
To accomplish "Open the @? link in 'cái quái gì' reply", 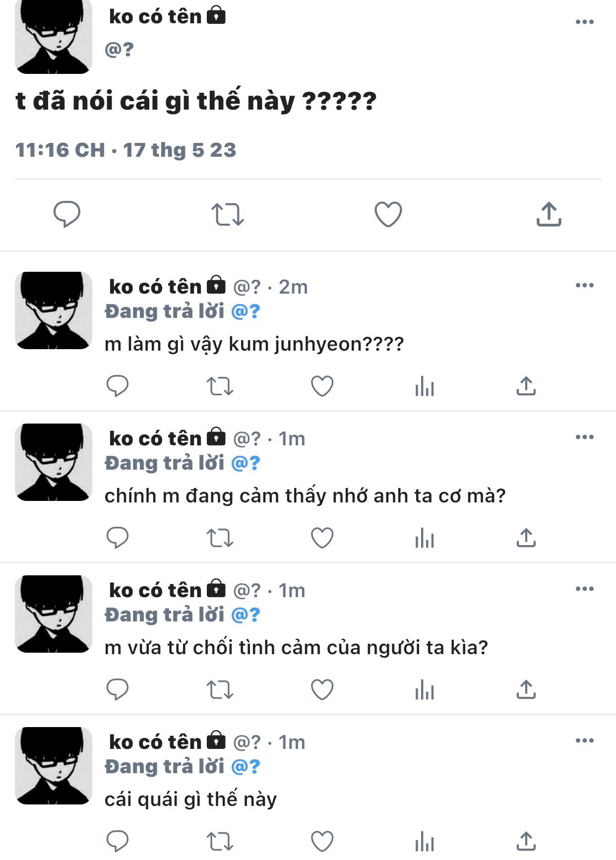I will point(246,767).
